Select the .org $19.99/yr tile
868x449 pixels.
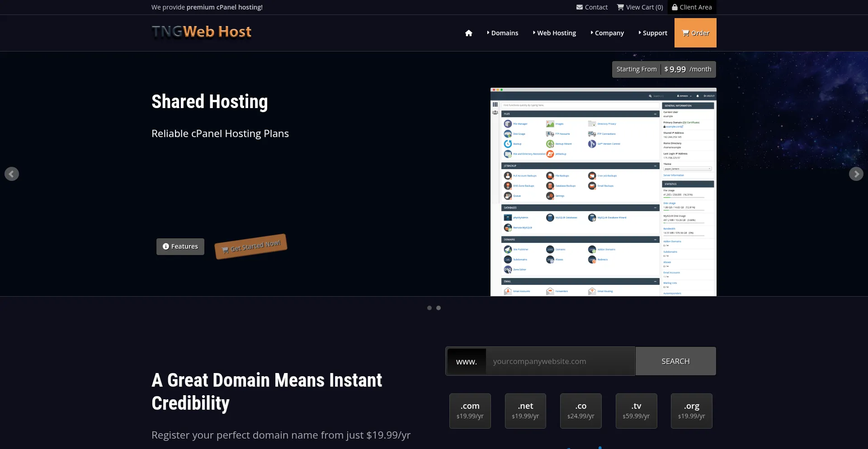coord(692,411)
